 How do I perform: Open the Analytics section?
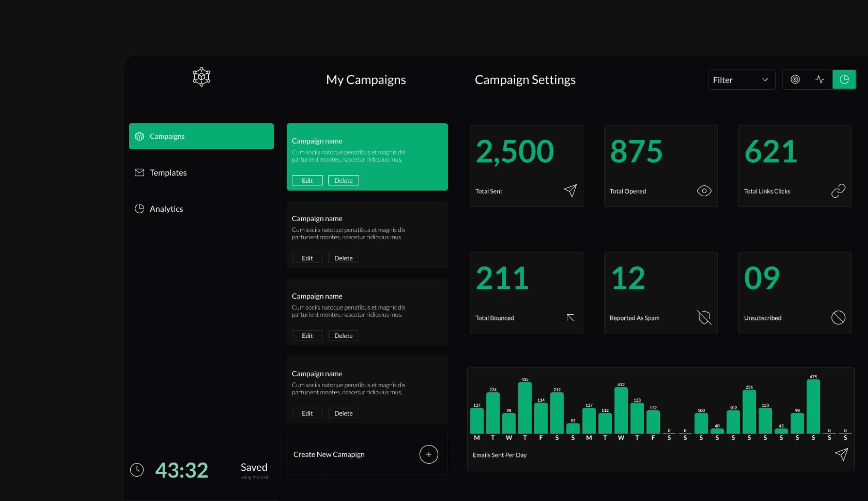pos(166,208)
